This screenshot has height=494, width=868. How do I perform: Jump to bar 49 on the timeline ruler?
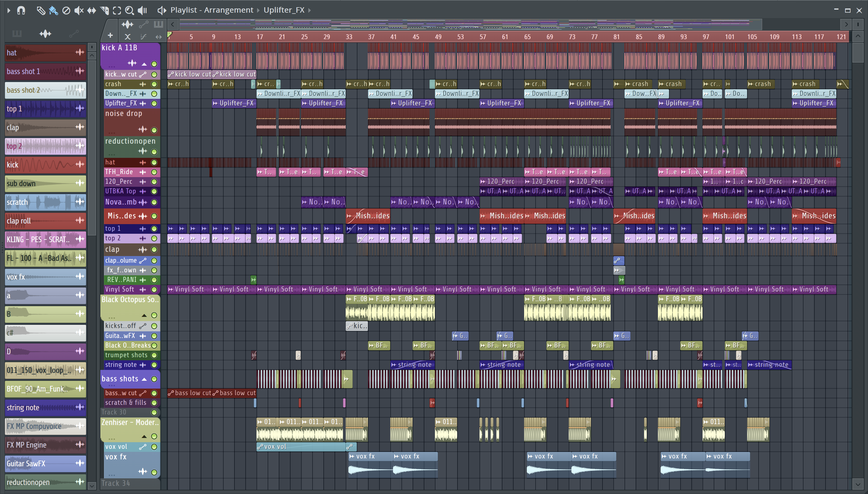[438, 37]
